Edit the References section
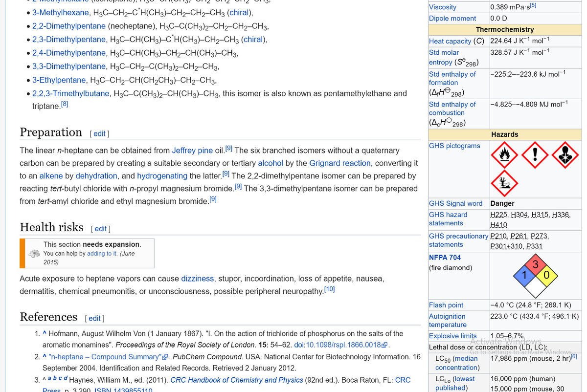The width and height of the screenshot is (587, 392). 94,318
